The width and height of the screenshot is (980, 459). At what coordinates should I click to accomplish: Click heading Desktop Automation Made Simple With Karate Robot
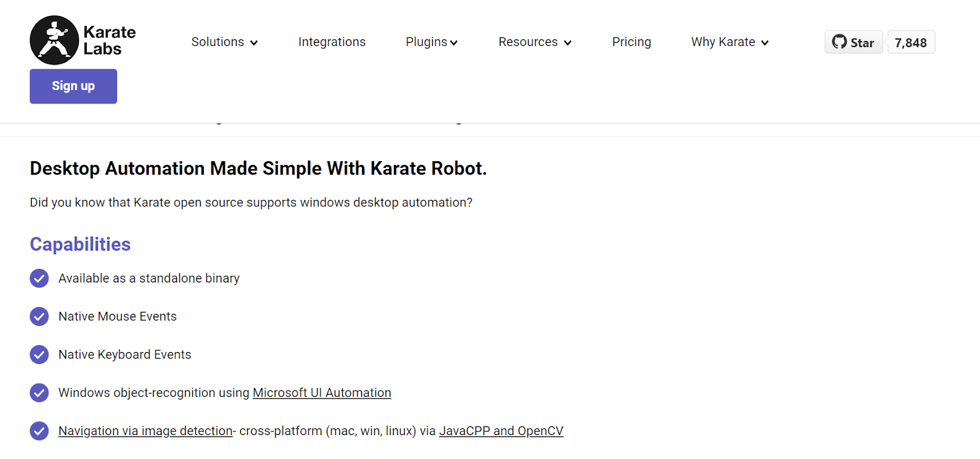(258, 168)
